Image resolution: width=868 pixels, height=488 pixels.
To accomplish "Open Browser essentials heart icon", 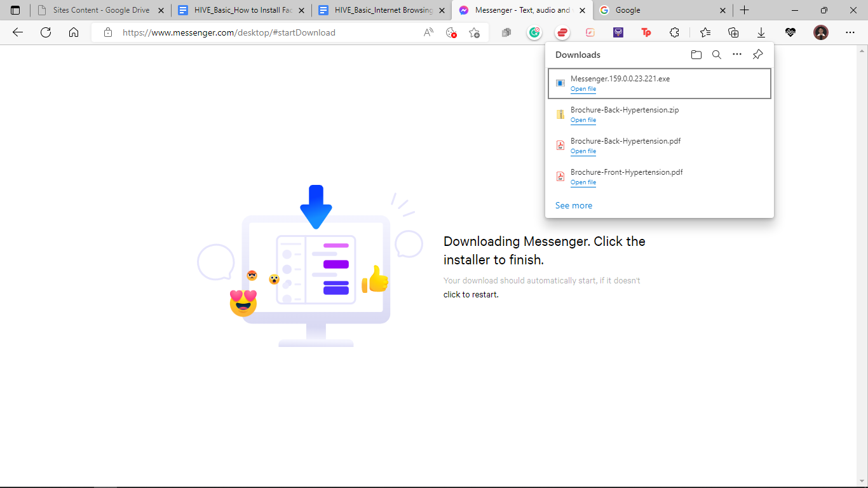I will coord(790,32).
